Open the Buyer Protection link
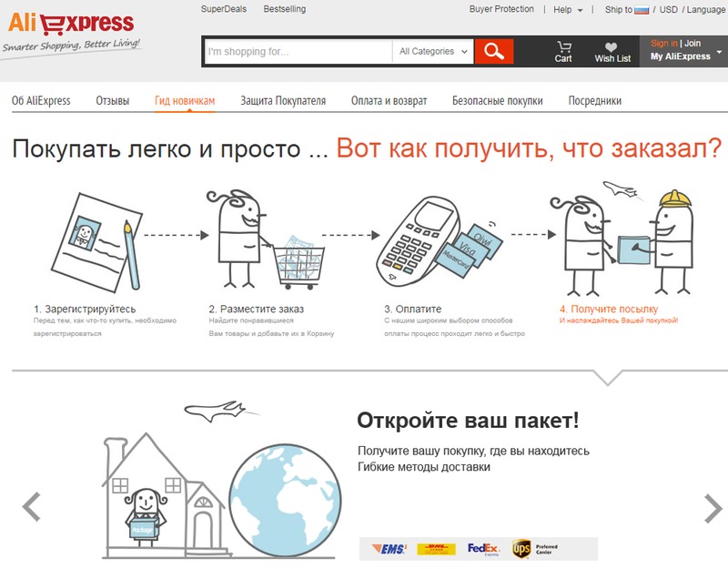 (x=501, y=9)
